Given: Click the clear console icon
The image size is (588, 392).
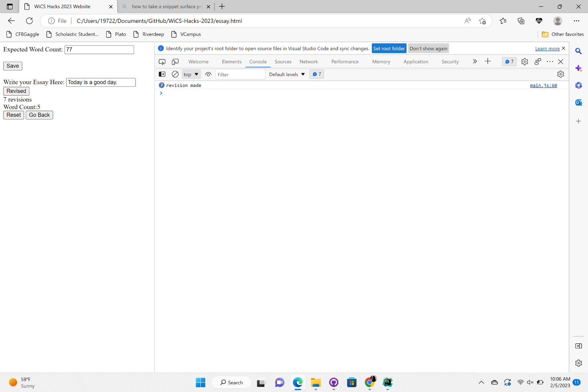Looking at the screenshot, I should click(x=175, y=74).
